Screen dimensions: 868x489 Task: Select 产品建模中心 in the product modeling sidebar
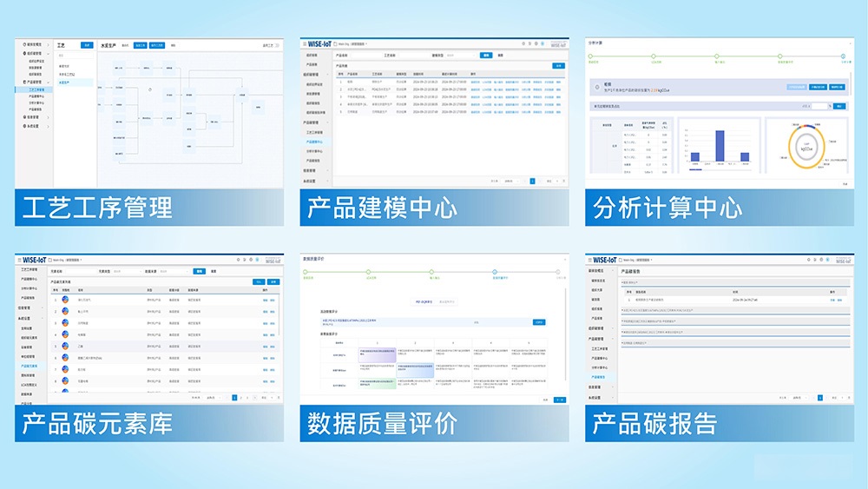(x=314, y=142)
